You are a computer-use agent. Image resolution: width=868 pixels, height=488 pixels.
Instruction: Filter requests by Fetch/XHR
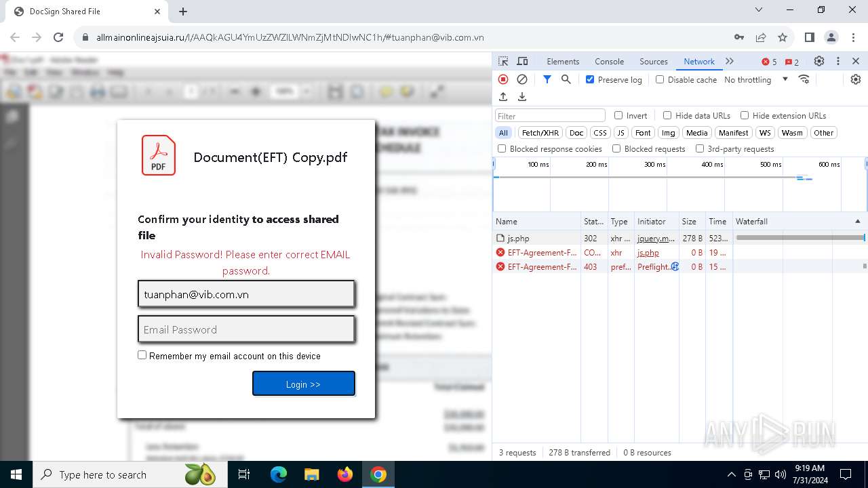click(540, 133)
